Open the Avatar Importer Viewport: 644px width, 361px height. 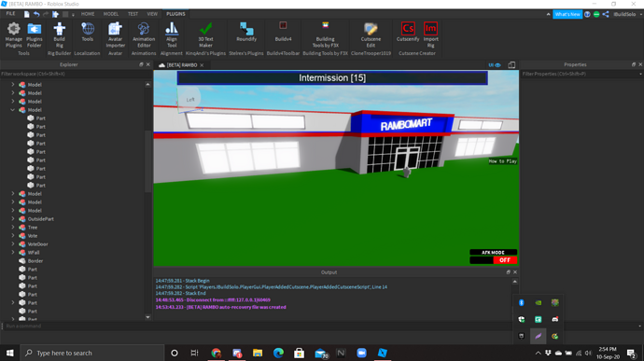(115, 35)
